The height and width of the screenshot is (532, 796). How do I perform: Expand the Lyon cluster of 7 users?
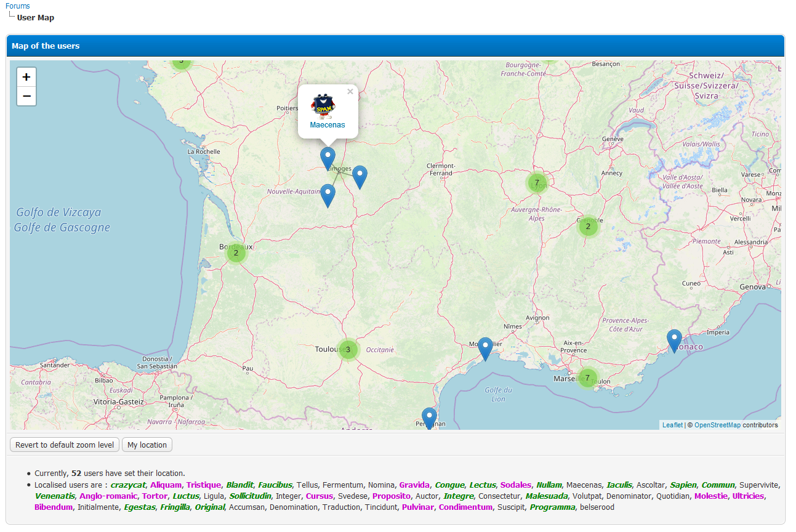pyautogui.click(x=537, y=183)
